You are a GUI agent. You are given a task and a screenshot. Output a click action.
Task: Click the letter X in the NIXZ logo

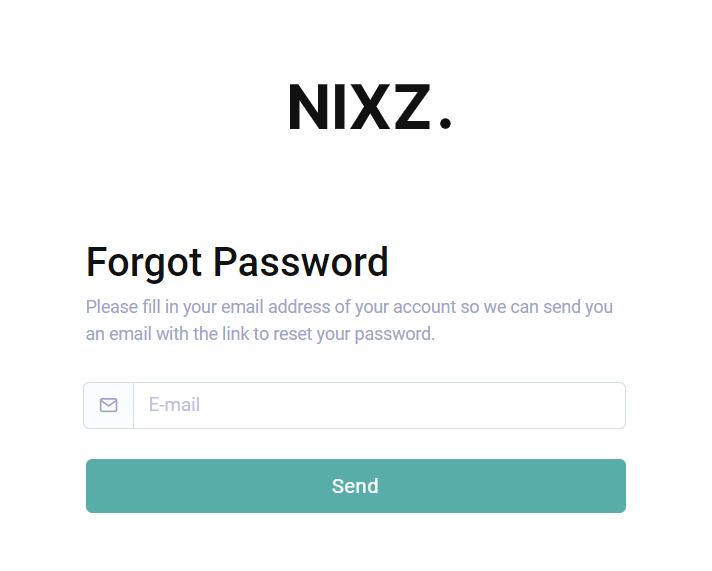pyautogui.click(x=369, y=107)
